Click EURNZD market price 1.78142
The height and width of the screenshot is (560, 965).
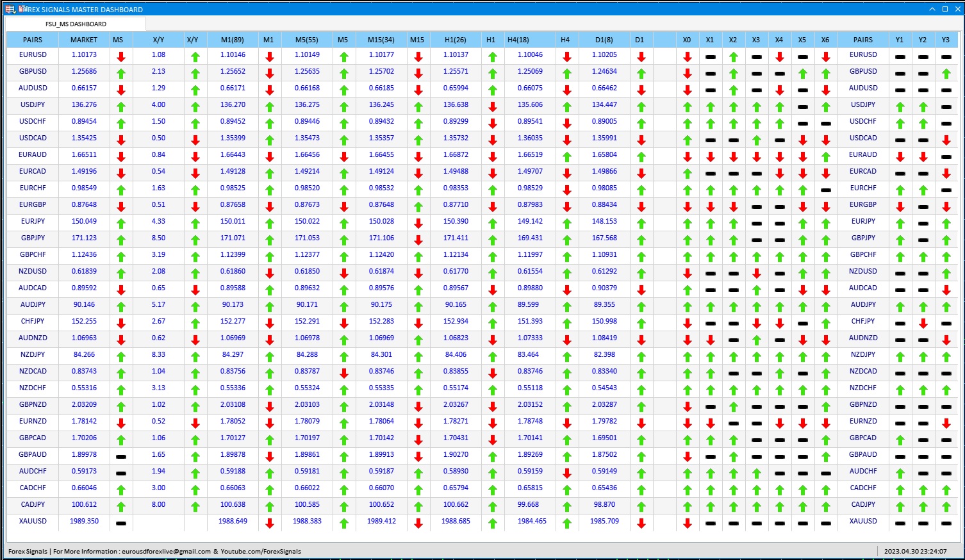[84, 422]
